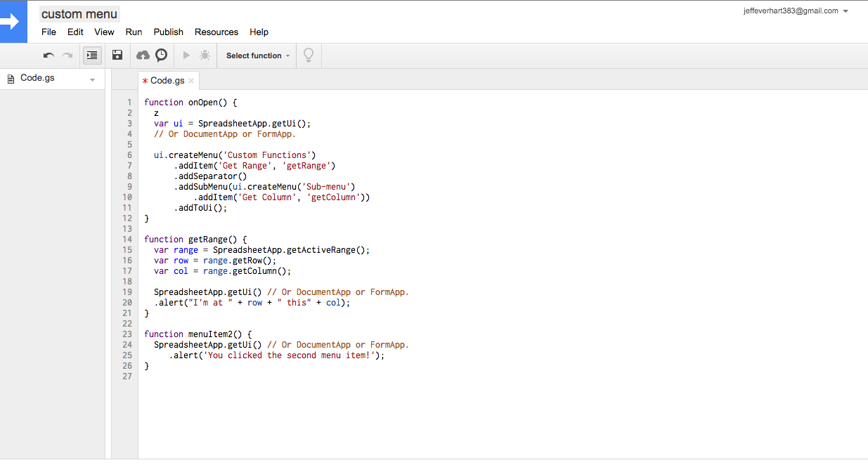Close the Code.gs editor tab
Viewport: 868px width, 465px height.
coord(191,81)
